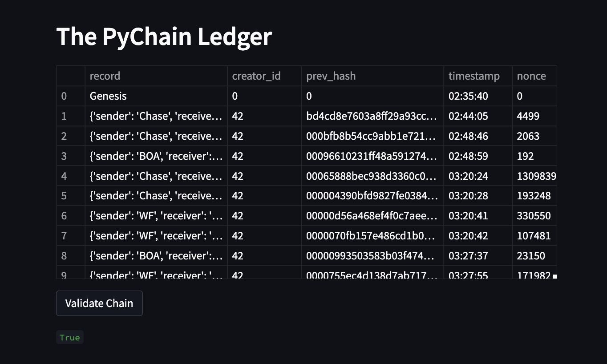This screenshot has height=364, width=607.
Task: Select the nonce value 1309839
Action: (x=533, y=175)
